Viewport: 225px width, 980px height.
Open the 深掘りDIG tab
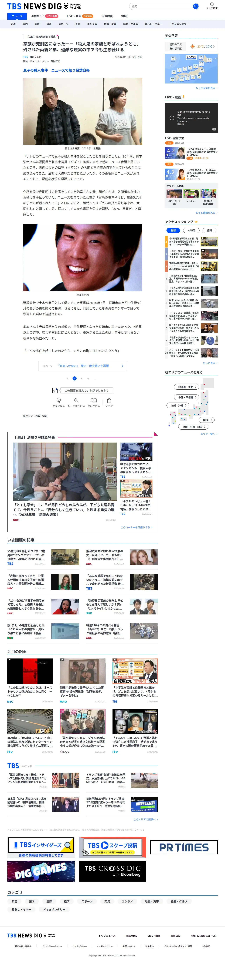click(45, 16)
